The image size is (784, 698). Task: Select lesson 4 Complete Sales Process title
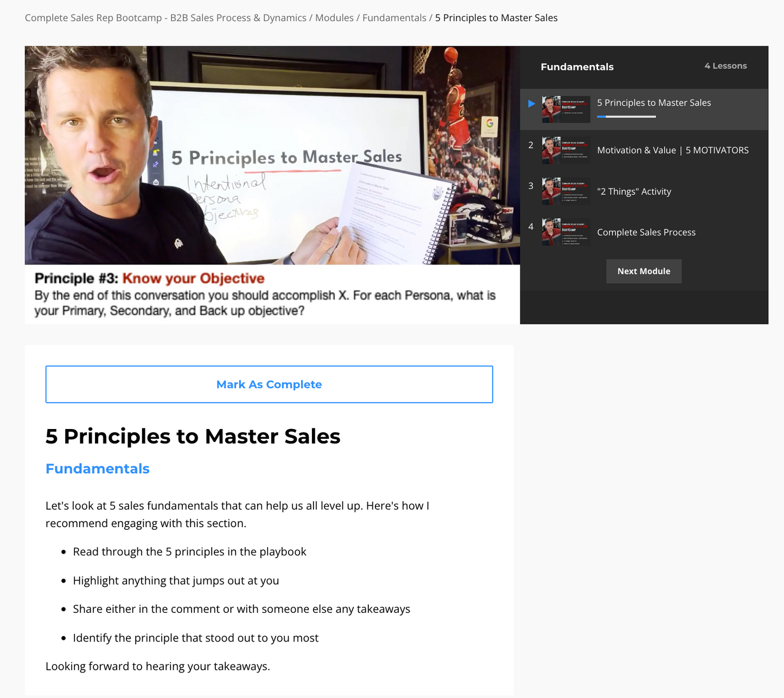pos(646,232)
